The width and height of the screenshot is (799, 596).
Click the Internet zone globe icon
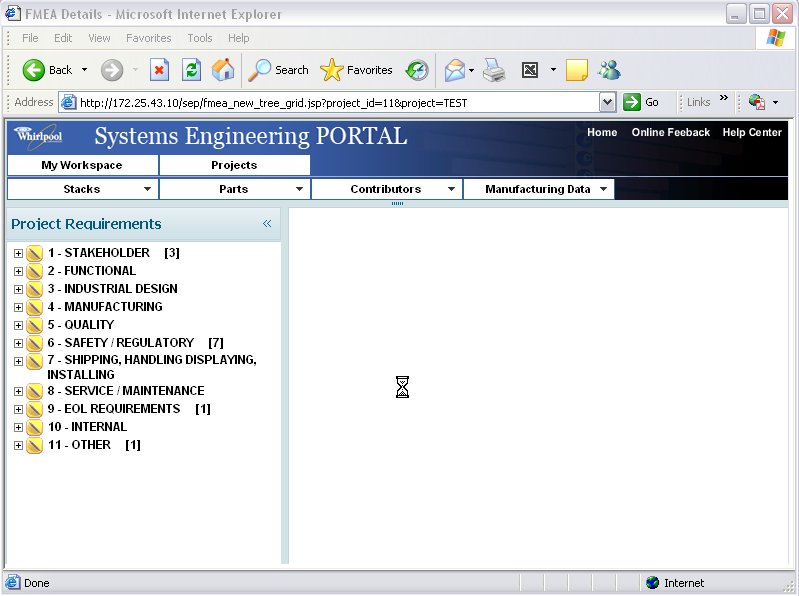coord(652,583)
